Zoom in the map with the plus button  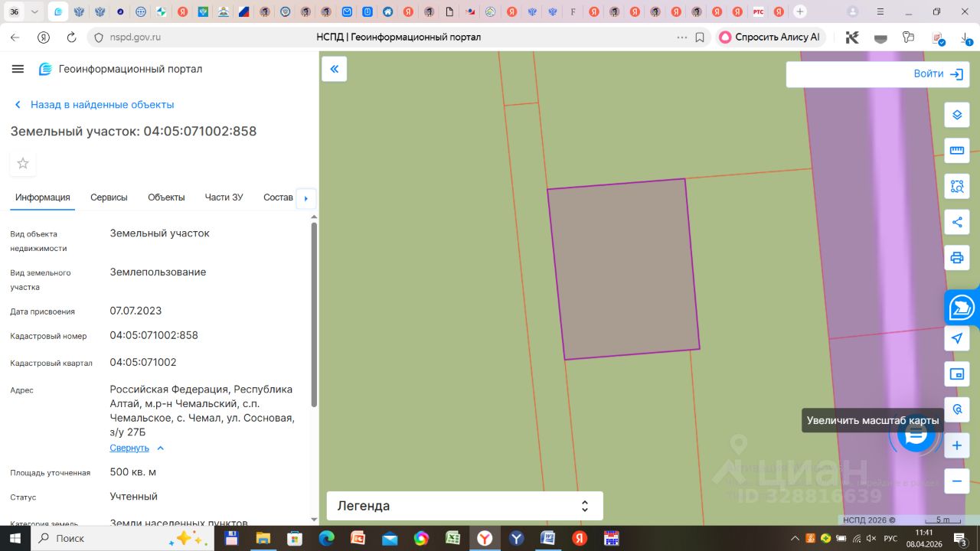pos(957,445)
